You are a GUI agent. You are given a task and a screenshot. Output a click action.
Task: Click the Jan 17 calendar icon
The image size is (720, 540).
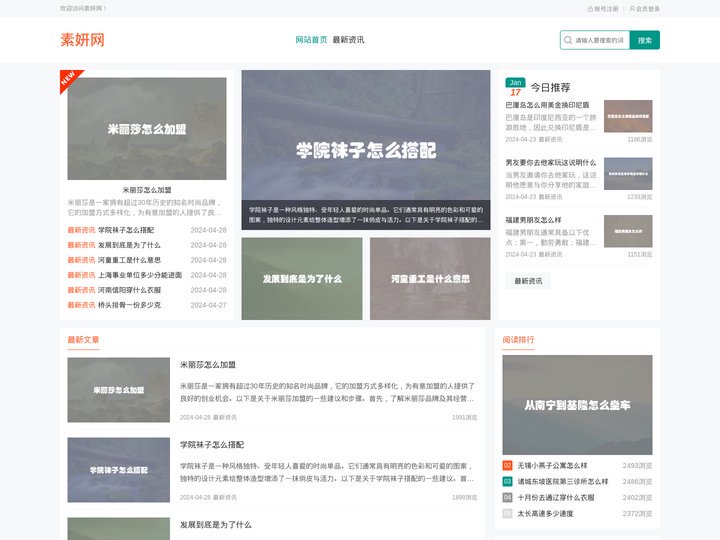(x=515, y=87)
